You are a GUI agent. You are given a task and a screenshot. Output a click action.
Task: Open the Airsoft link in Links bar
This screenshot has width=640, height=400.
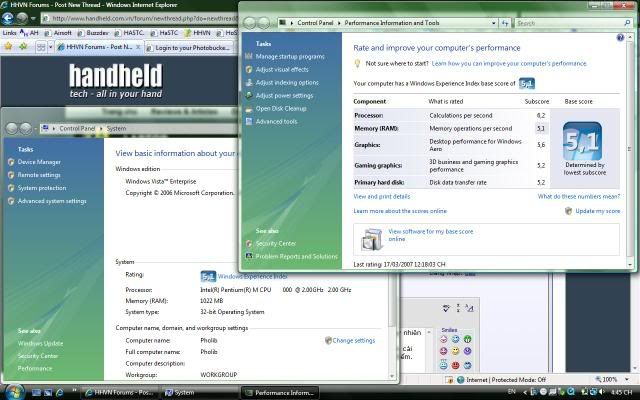coord(58,33)
